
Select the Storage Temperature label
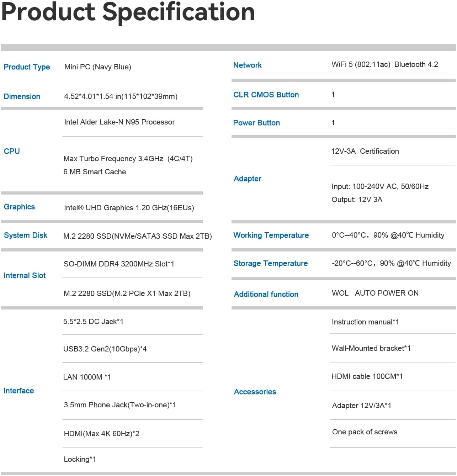click(x=270, y=263)
